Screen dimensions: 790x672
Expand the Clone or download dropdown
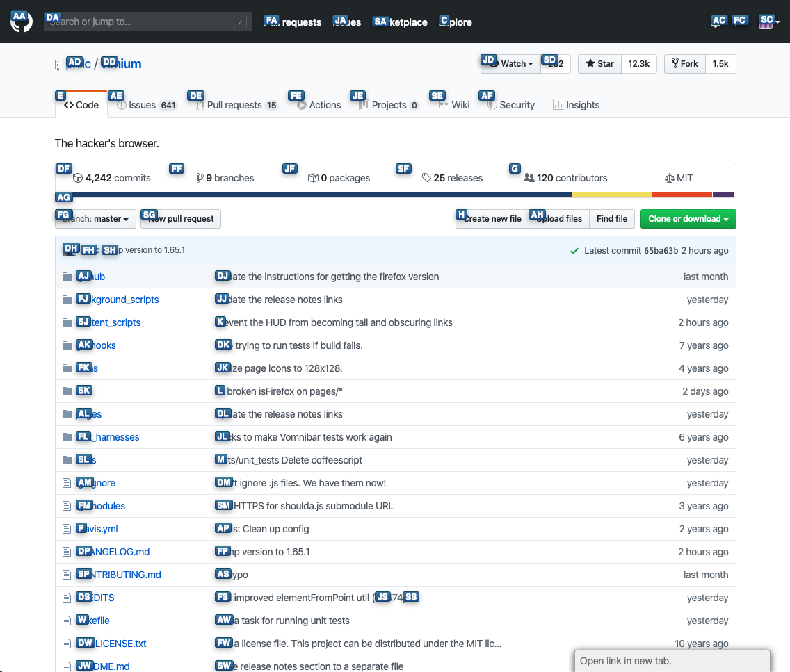688,219
